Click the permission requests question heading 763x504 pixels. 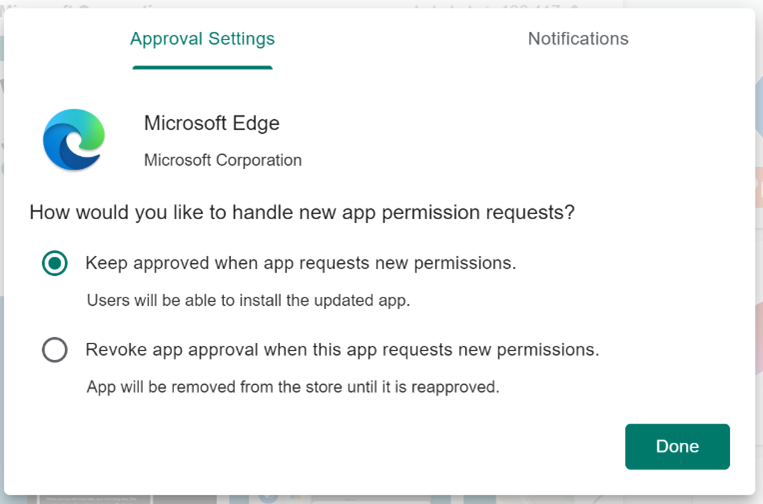pos(302,213)
